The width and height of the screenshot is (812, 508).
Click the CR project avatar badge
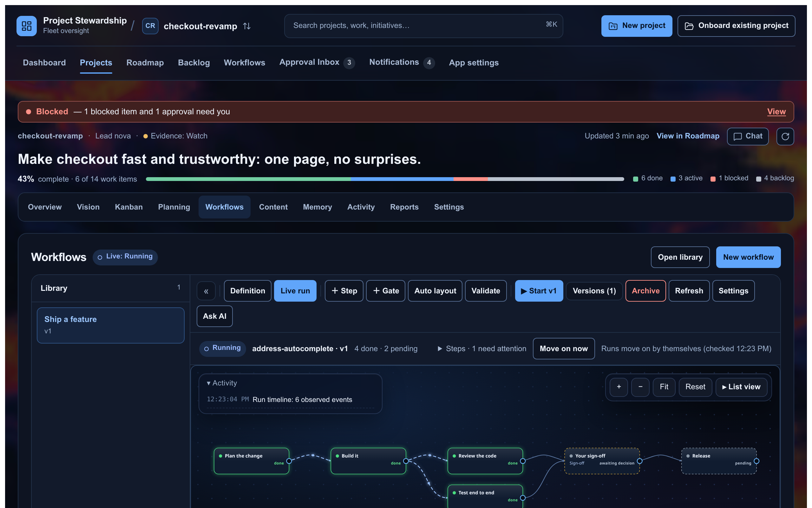150,26
